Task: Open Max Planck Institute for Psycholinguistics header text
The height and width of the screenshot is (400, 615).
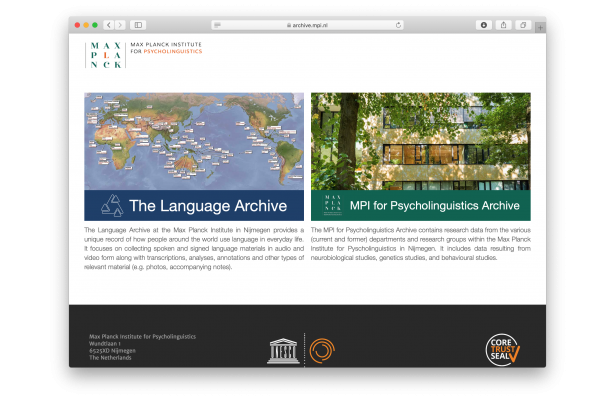Action: (x=166, y=48)
